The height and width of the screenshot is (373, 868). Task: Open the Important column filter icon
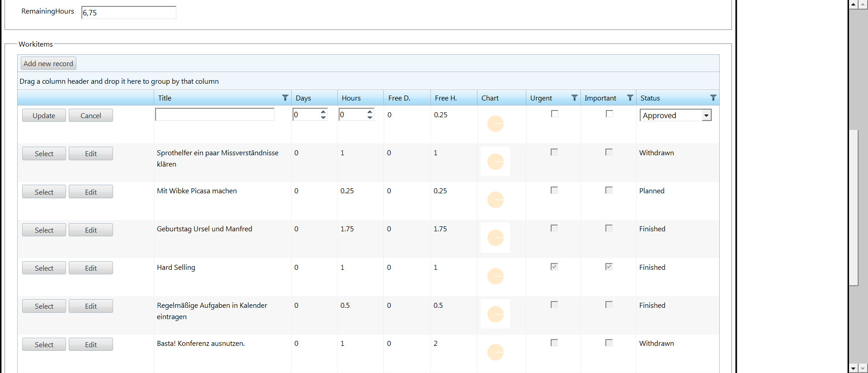click(x=630, y=98)
